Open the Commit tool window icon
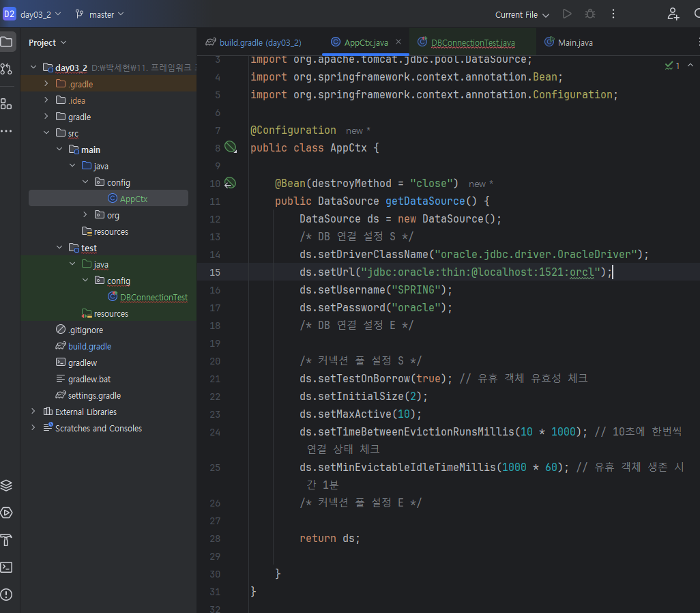 click(6, 69)
